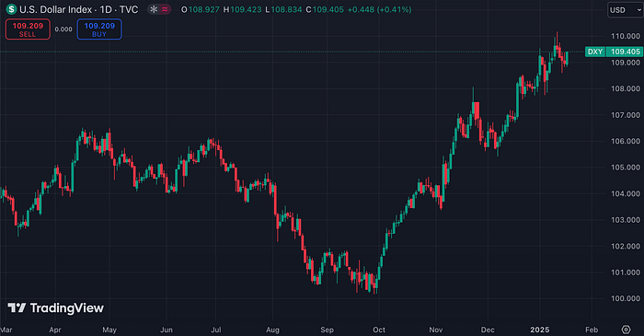The height and width of the screenshot is (336, 644).
Task: Click the green dollar symbol logo icon
Action: (x=11, y=9)
